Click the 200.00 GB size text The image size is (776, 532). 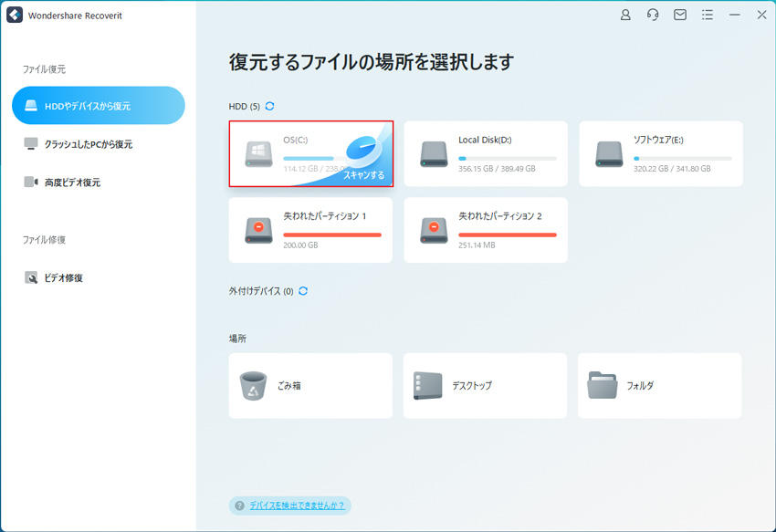coord(300,245)
